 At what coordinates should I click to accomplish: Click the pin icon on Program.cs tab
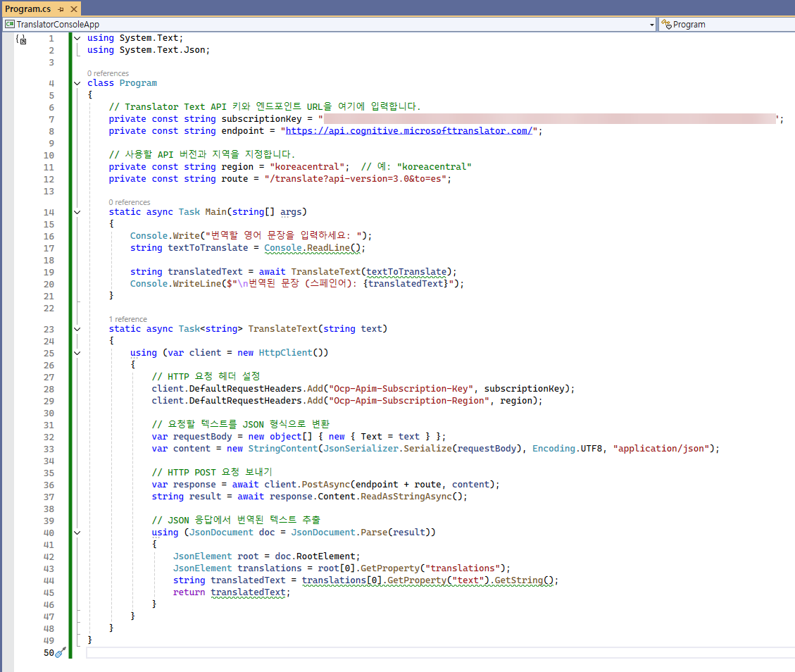61,9
